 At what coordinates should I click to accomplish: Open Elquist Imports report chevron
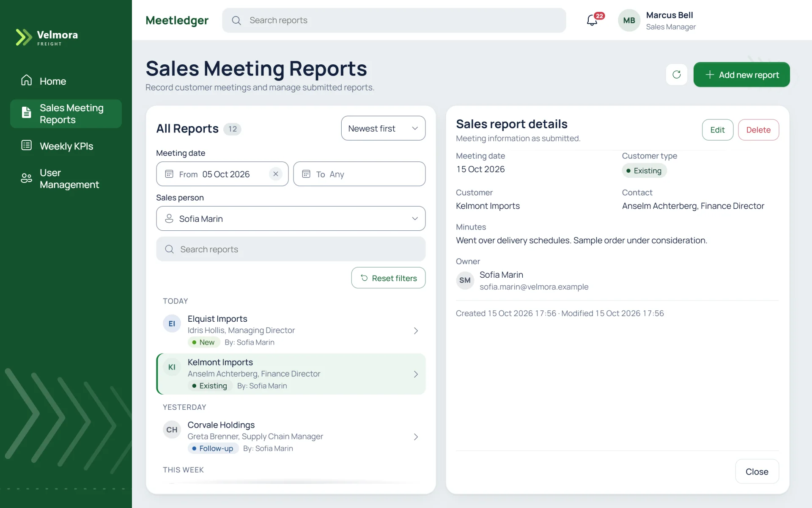416,331
